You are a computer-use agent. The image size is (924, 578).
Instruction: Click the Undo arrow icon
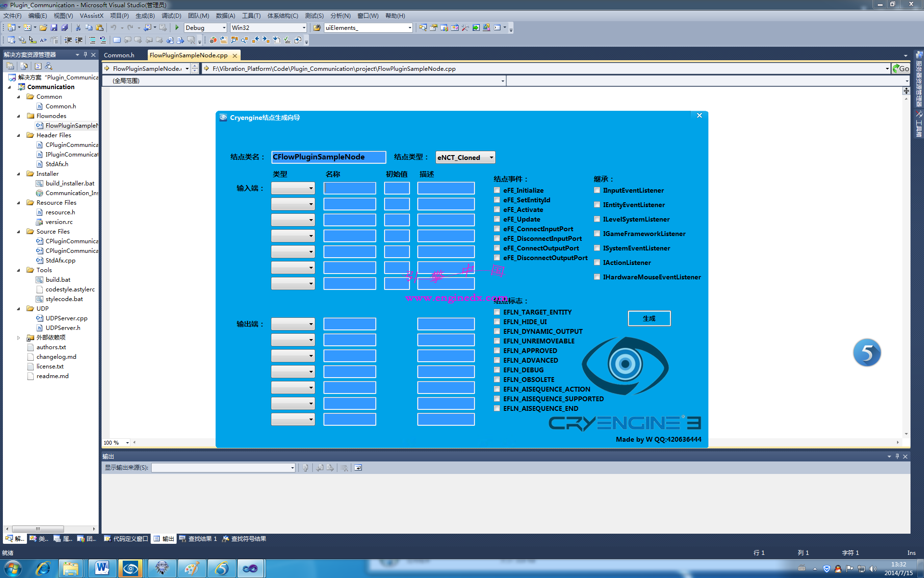point(114,28)
